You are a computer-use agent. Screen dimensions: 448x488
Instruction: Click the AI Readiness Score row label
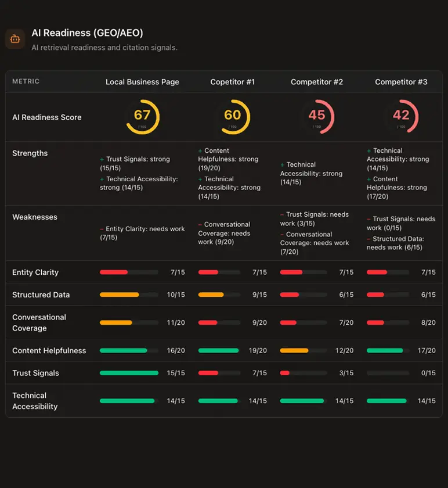point(47,117)
